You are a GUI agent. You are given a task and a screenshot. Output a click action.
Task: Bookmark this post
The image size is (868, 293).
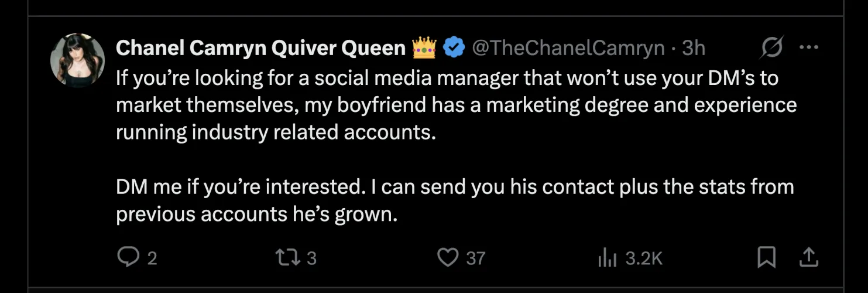[766, 257]
